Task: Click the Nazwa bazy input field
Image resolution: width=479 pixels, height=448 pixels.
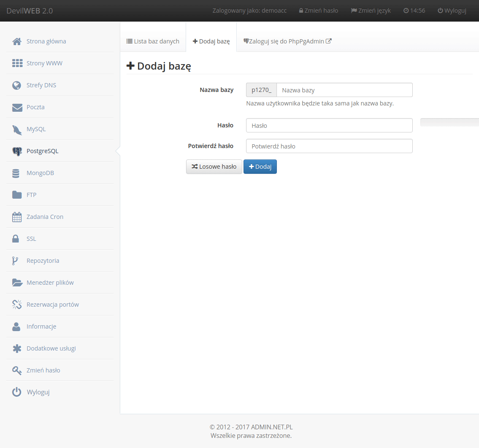Action: (344, 90)
